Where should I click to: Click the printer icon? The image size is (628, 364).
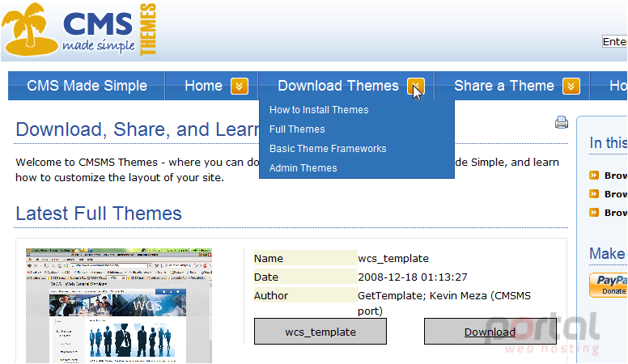562,122
